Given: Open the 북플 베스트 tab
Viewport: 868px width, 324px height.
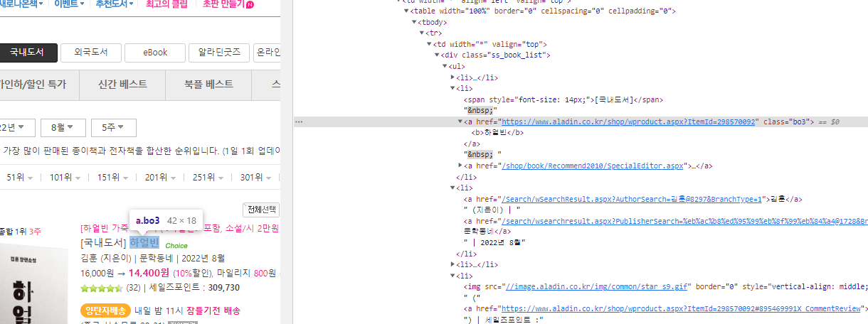Looking at the screenshot, I should click(208, 84).
